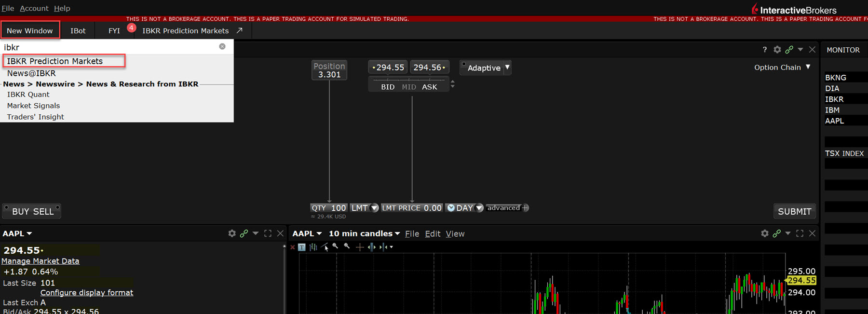Open AAPL symbol dropdown in chart panel

(x=319, y=233)
